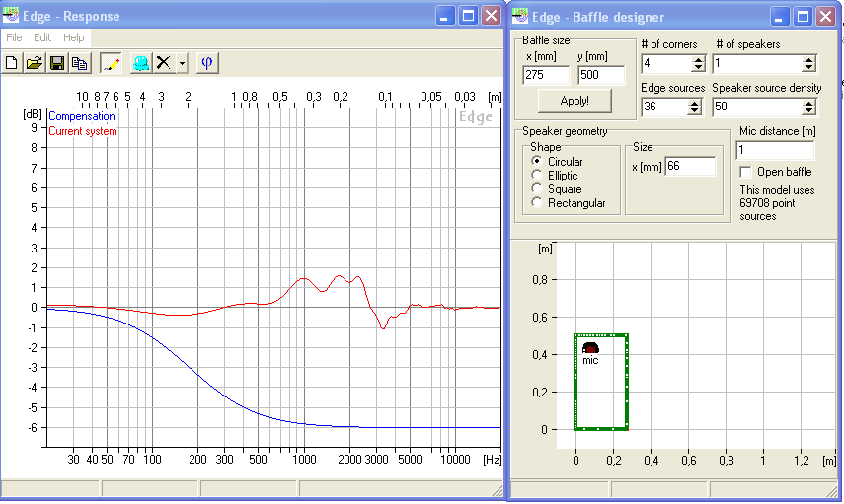Click the baffle y [mm] field showing 500
Image resolution: width=844 pixels, height=504 pixels.
(x=601, y=75)
